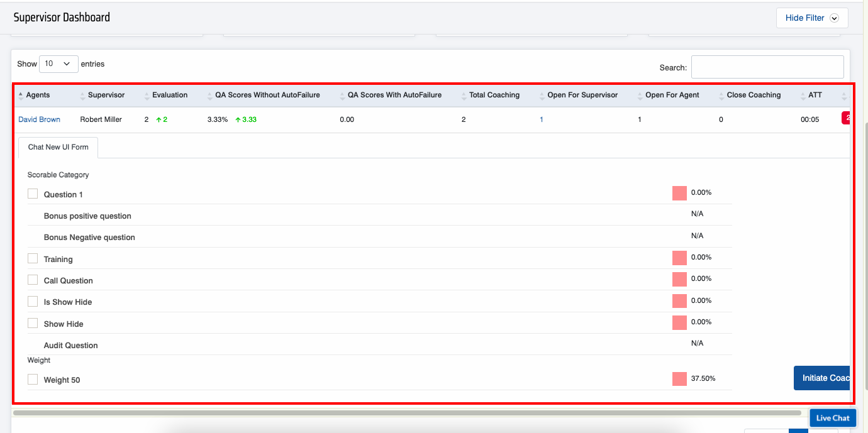Sort by QA Scores Without AutoFailure
Screen dimensions: 868x433
(x=267, y=96)
